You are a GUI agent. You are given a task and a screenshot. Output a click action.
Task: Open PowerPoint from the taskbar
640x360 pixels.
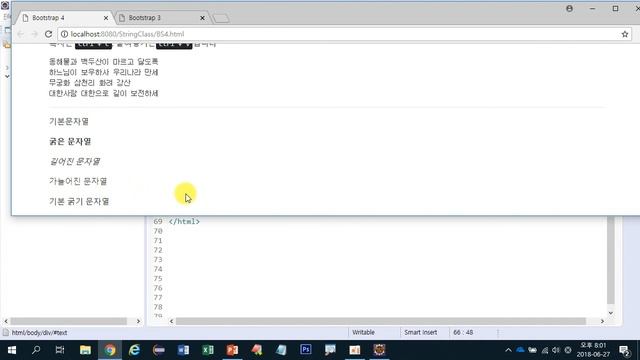232,350
